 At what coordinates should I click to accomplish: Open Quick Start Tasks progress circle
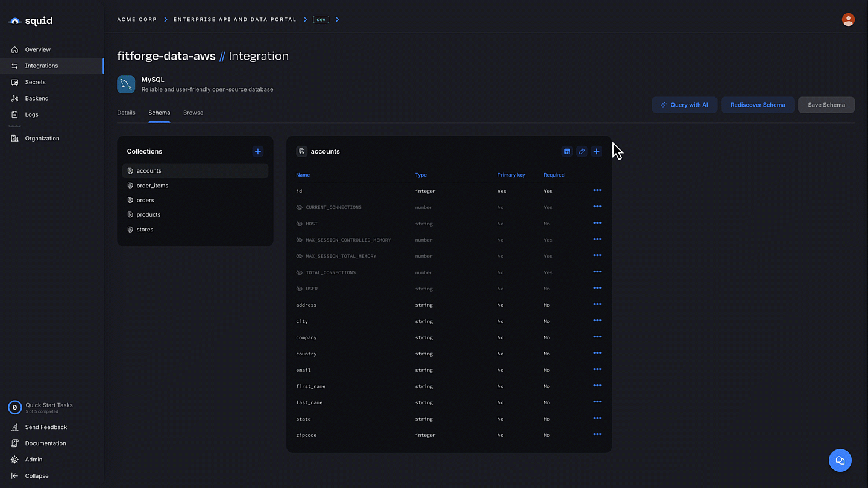[x=14, y=407]
